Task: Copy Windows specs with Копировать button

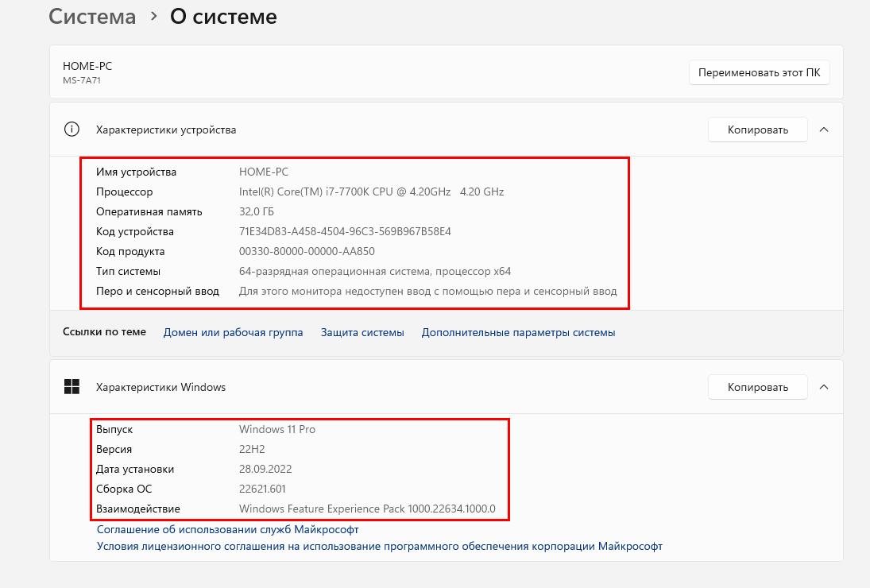Action: coord(757,387)
